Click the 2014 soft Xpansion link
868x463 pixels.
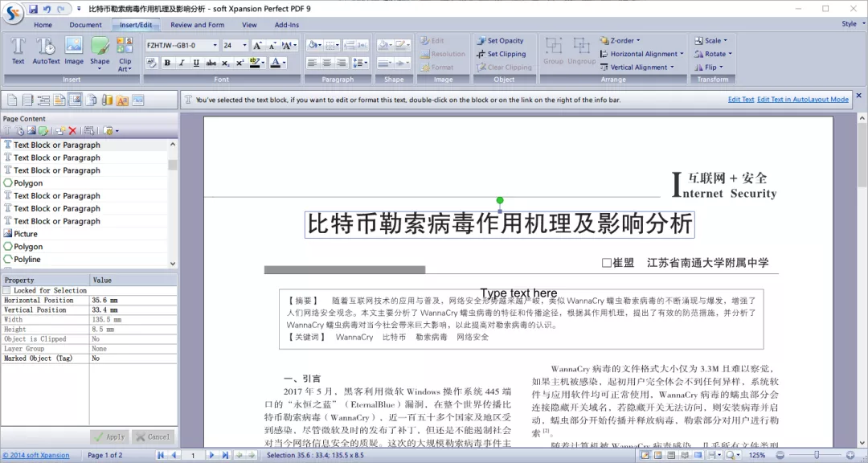pyautogui.click(x=36, y=455)
